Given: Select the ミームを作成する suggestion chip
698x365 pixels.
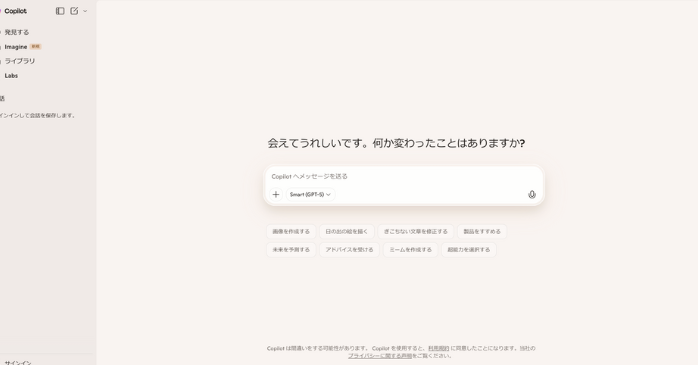Looking at the screenshot, I should [410, 250].
